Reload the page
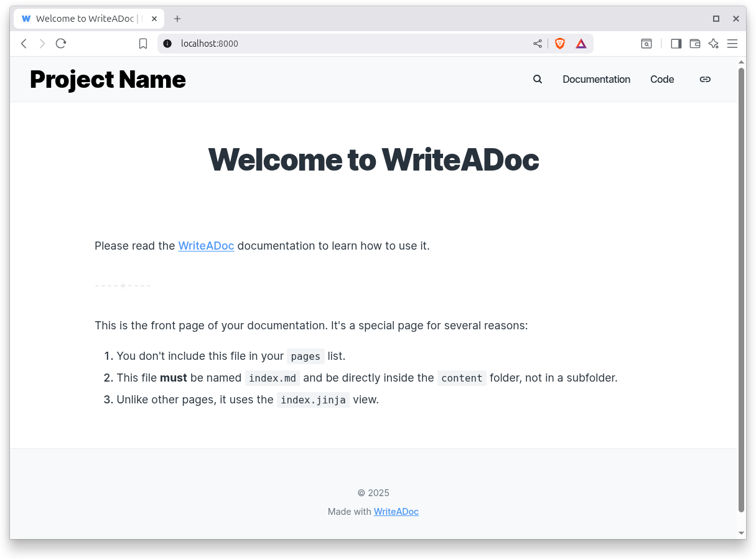Image resolution: width=756 pixels, height=559 pixels. coord(60,44)
